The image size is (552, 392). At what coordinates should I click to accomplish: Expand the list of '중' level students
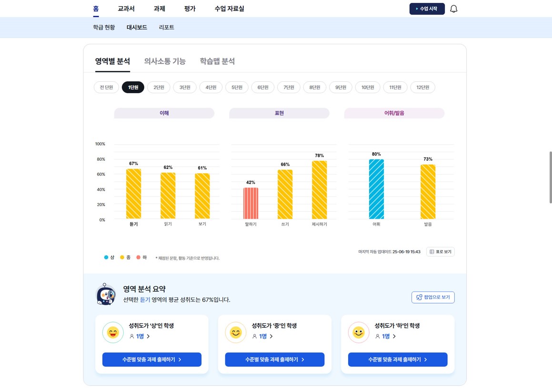(x=263, y=336)
